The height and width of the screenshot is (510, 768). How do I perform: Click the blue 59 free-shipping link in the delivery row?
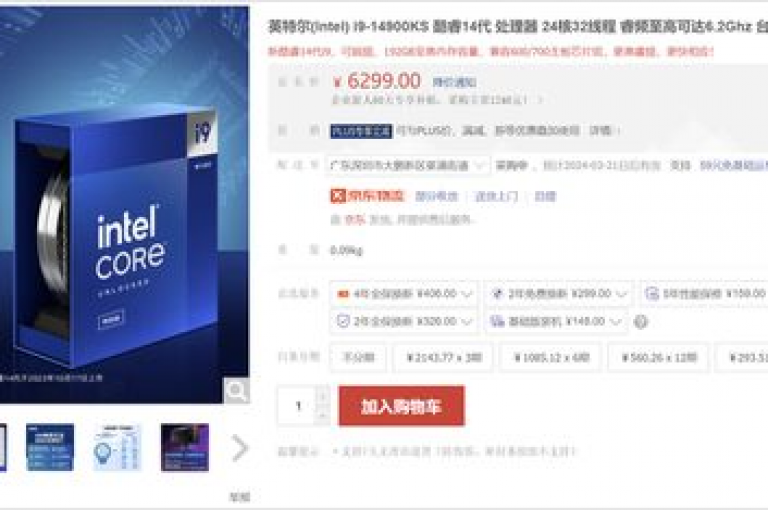(x=733, y=166)
